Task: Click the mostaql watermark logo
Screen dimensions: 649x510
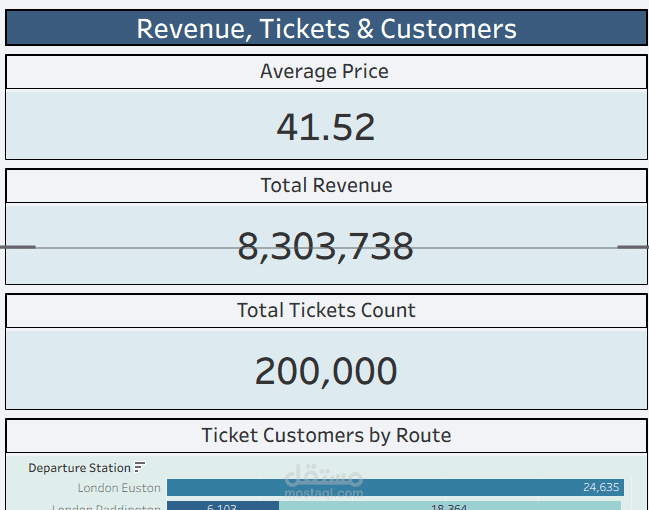Action: point(323,482)
